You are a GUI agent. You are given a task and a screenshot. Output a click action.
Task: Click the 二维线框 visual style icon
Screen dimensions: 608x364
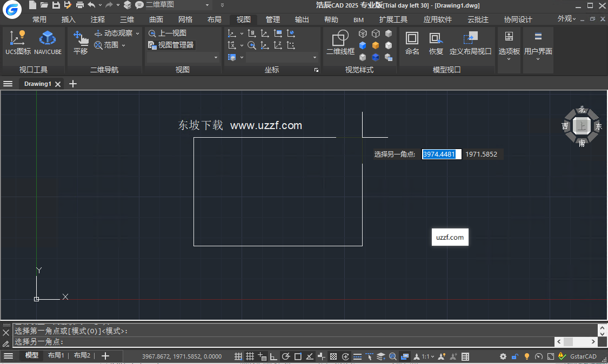pos(339,43)
